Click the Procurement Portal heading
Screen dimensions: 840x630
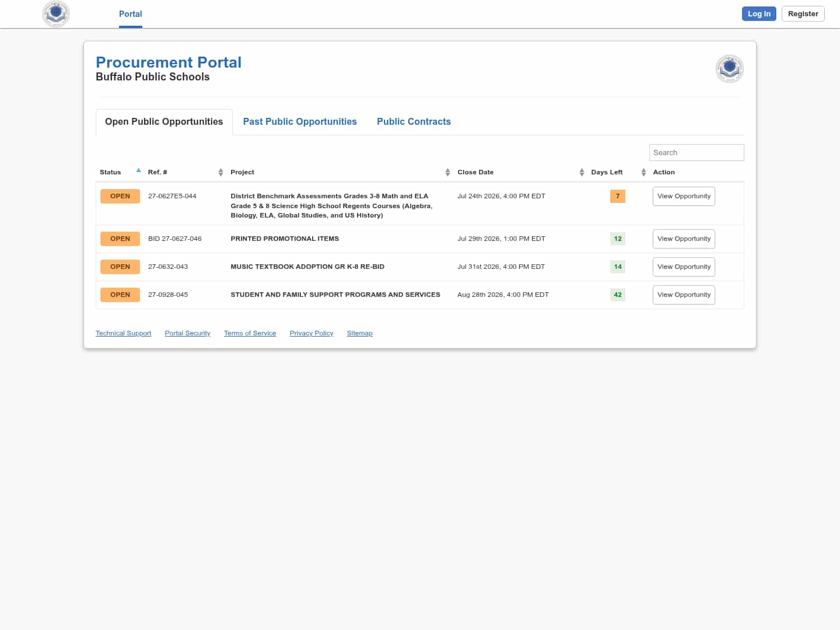(x=169, y=62)
